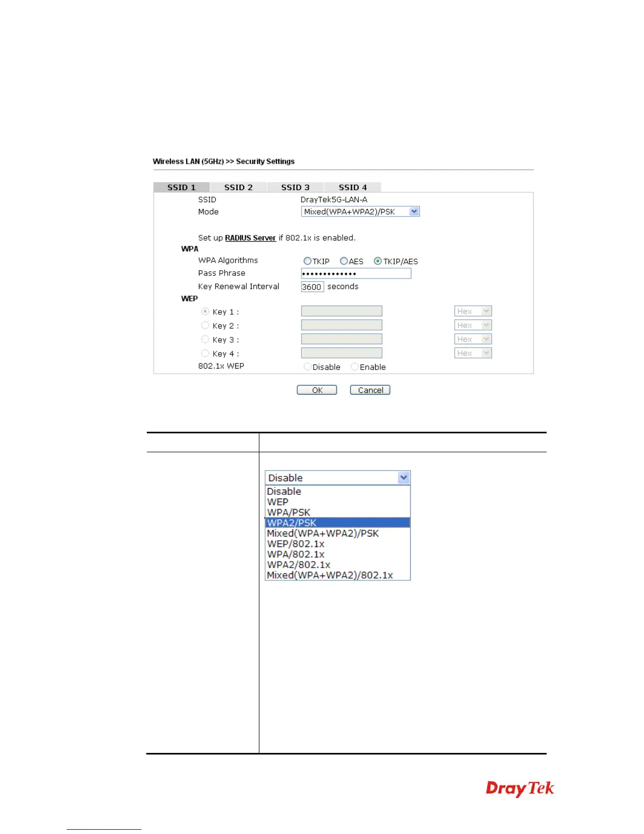Click the OK button
This screenshot has width=644, height=834.
coord(317,390)
